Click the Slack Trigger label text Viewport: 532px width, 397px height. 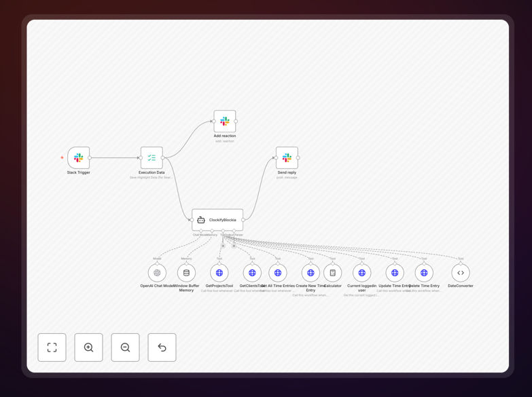(78, 172)
